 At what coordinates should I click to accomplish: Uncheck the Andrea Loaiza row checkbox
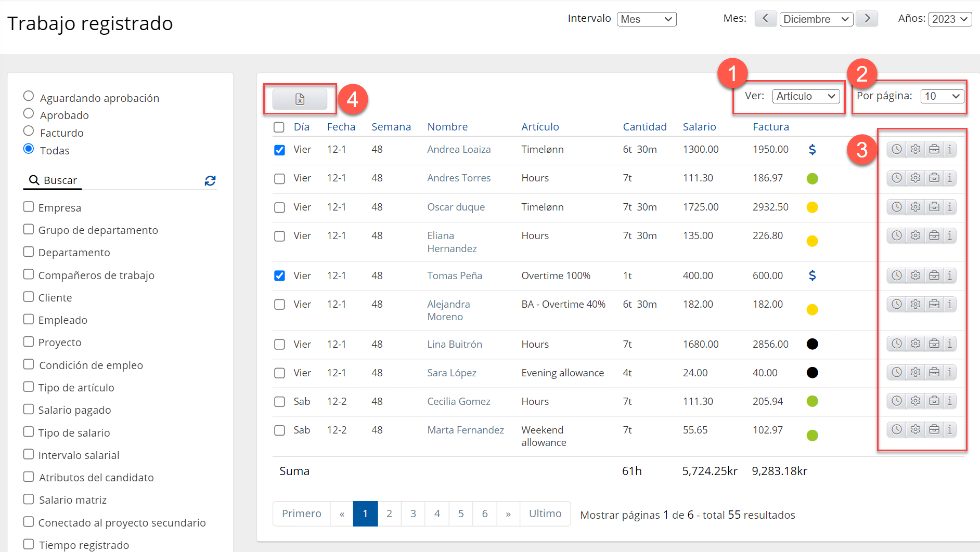click(279, 150)
